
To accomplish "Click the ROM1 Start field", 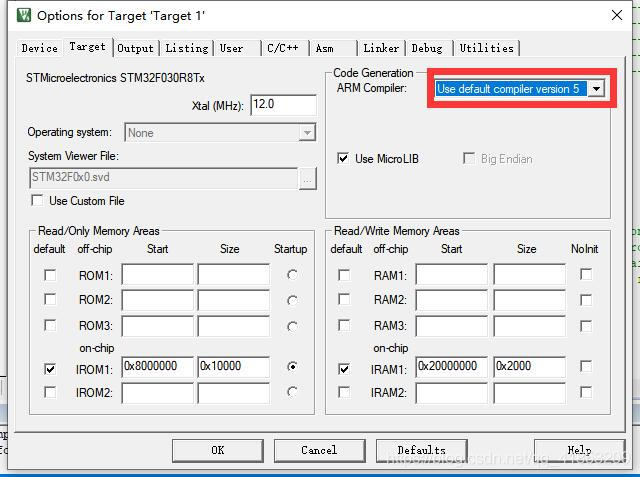I will (158, 275).
